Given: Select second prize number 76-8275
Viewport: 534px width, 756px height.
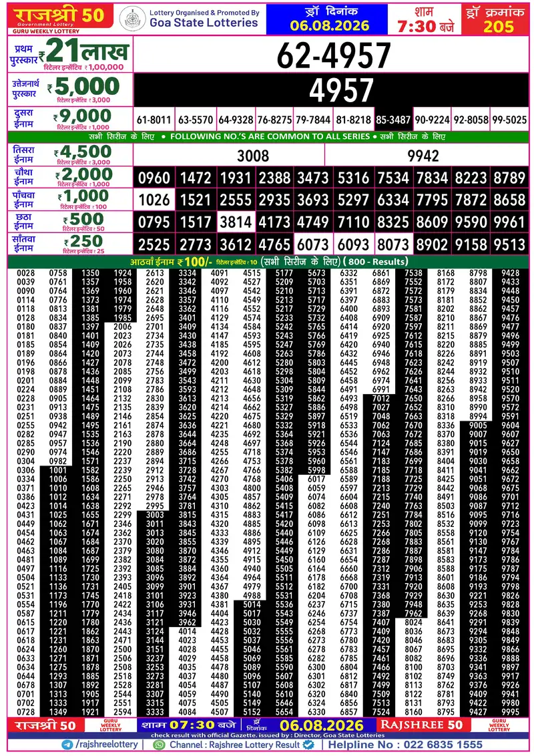Looking at the screenshot, I should point(275,120).
